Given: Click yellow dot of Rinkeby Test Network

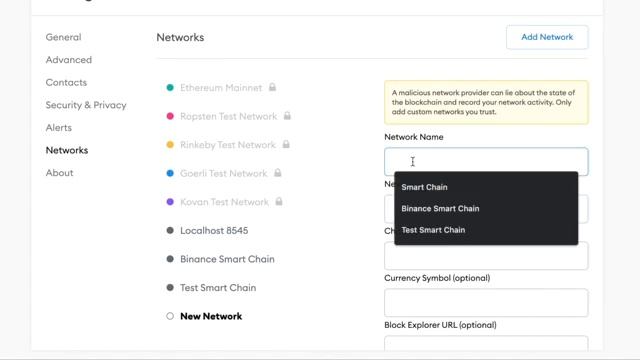Looking at the screenshot, I should pos(170,145).
